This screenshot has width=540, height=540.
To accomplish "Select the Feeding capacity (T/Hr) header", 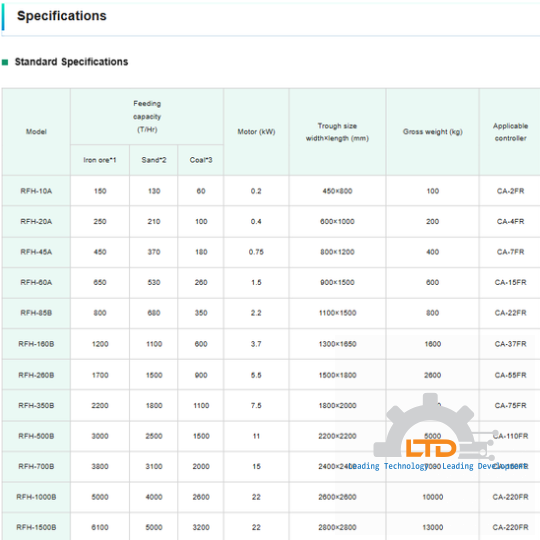I will [x=147, y=116].
